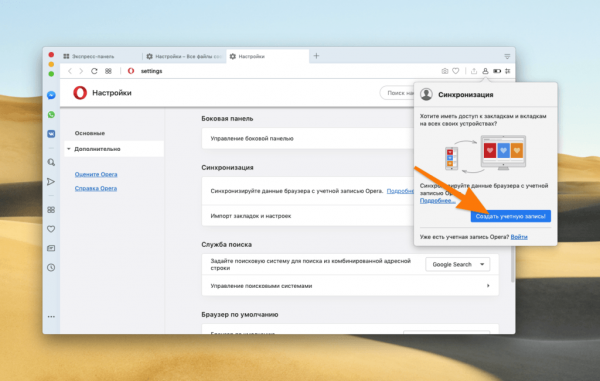
Task: Click the settings page vertical scrollbar
Action: click(x=512, y=264)
